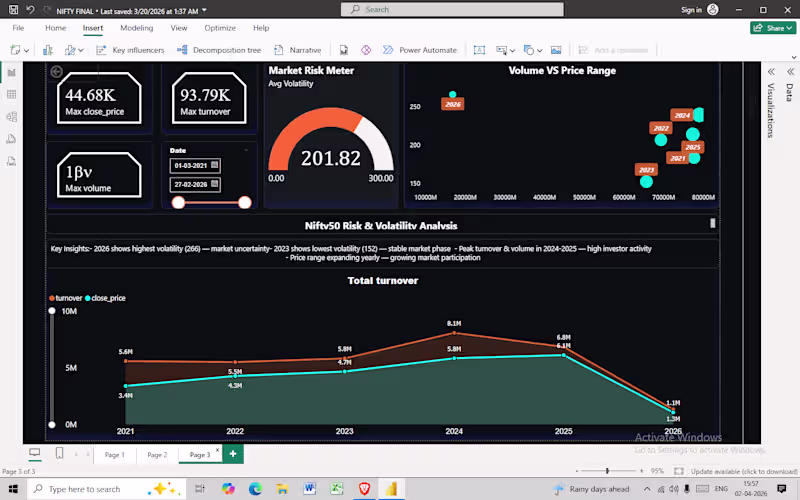
Task: Switch to mobile layout icon
Action: [59, 453]
